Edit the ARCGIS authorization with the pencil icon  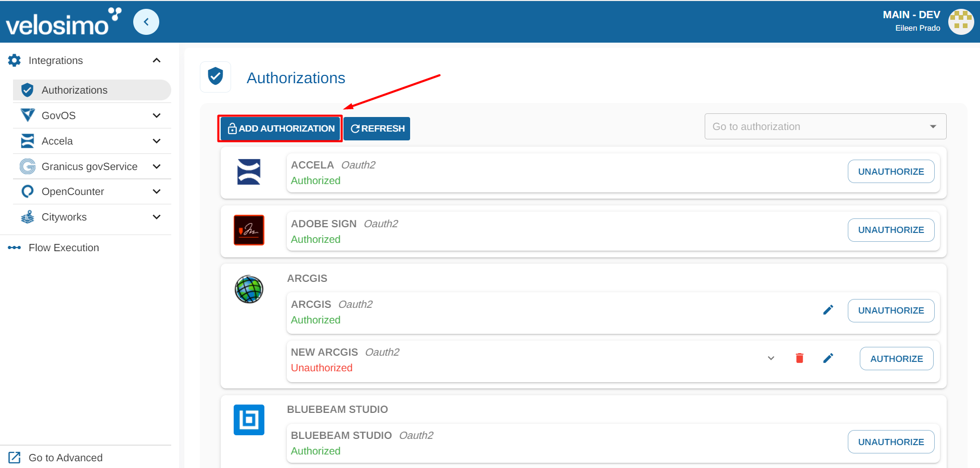(828, 310)
